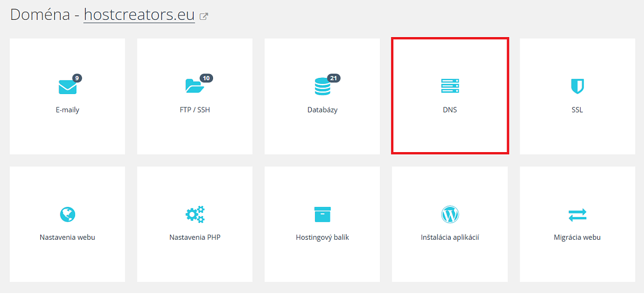
Task: Click the E-maily text label
Action: (68, 110)
